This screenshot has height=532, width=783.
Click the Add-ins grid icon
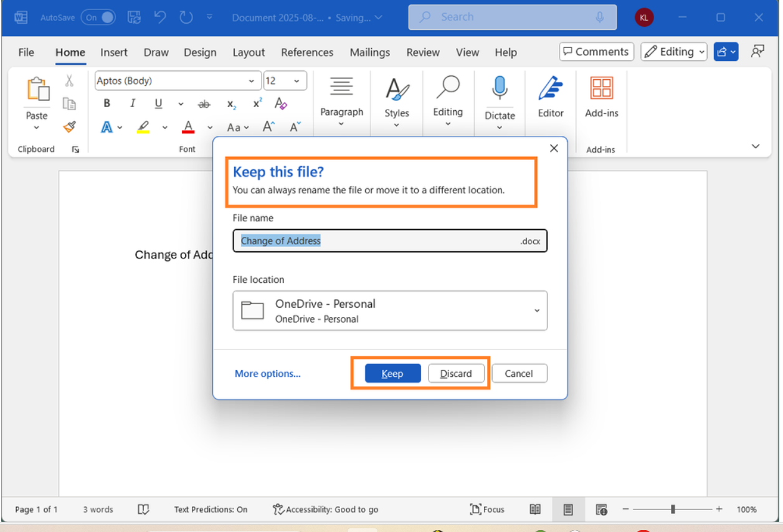point(601,88)
